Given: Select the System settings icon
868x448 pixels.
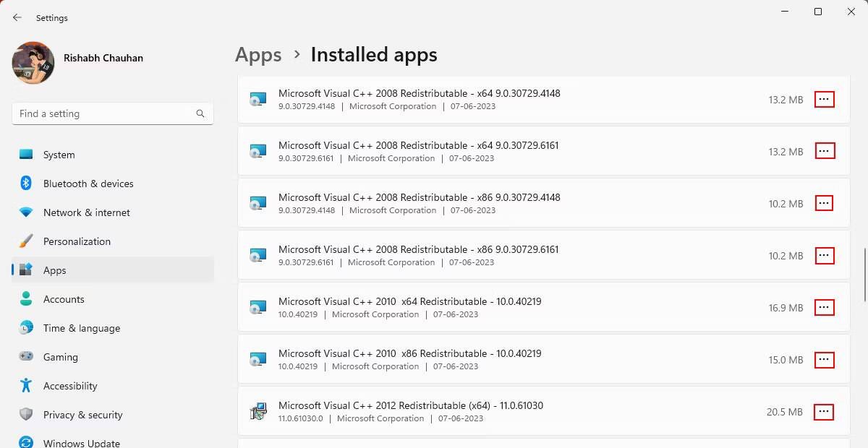Looking at the screenshot, I should 26,154.
